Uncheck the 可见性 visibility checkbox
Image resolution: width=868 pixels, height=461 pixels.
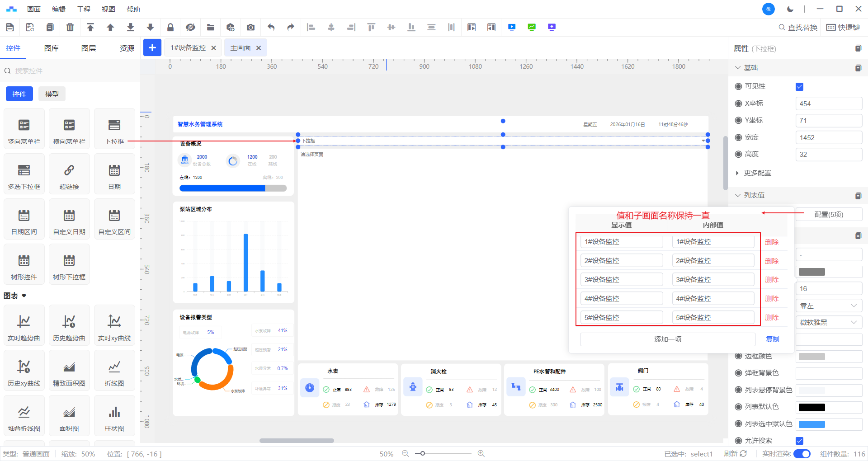coord(799,87)
